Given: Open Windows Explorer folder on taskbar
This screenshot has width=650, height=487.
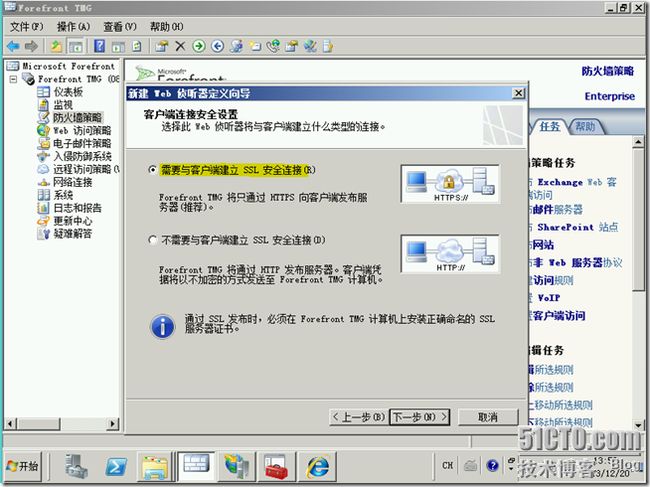Looking at the screenshot, I should pos(155,467).
